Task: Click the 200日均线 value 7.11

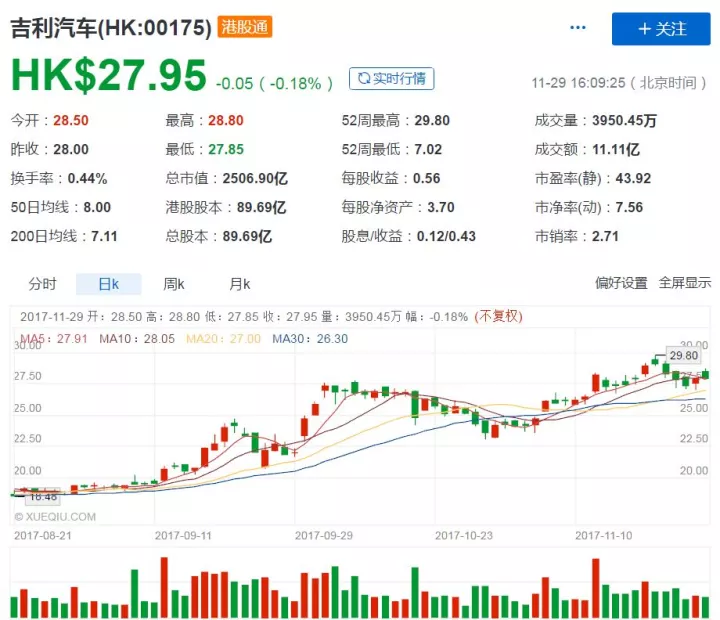Action: click(x=104, y=236)
